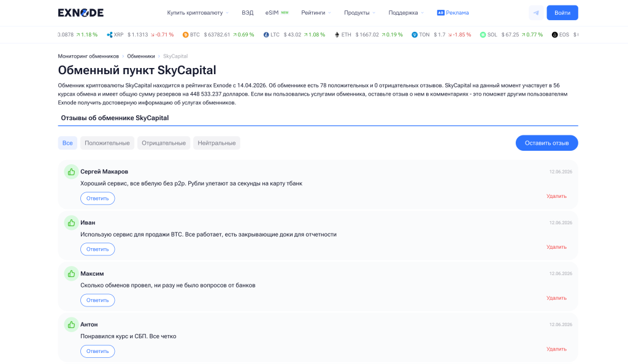628x364 pixels.
Task: Click the Оставить отзыв button
Action: point(546,143)
